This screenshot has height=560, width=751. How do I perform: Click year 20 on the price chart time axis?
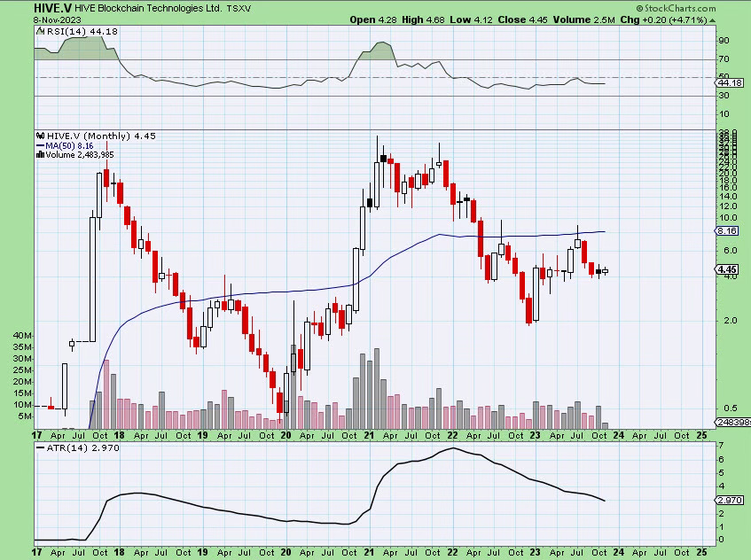coord(286,436)
